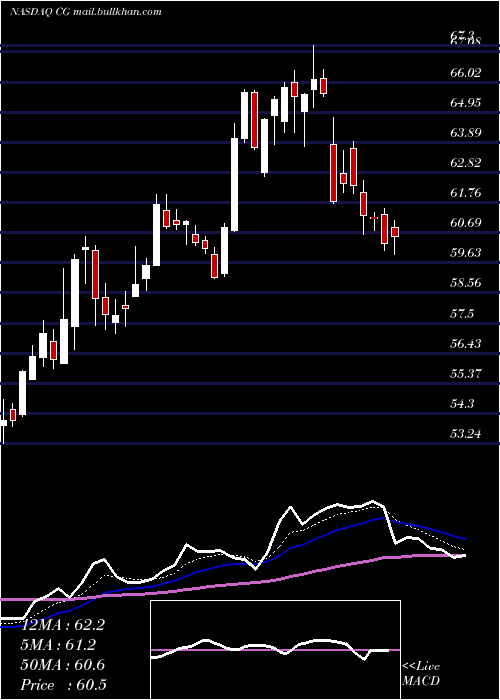Screen dimensions: 500x700
Task: Click the 55.37 price level label
Action: [466, 373]
